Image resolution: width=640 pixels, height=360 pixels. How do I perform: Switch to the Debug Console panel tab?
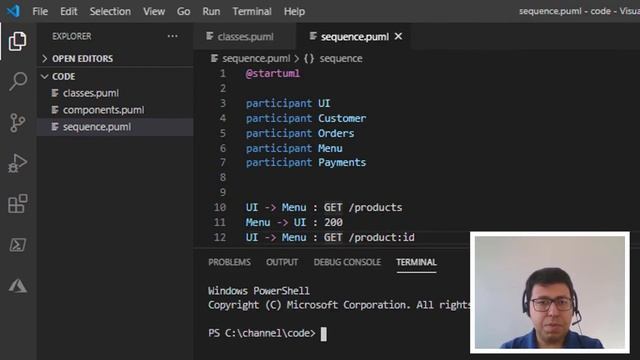(347, 262)
